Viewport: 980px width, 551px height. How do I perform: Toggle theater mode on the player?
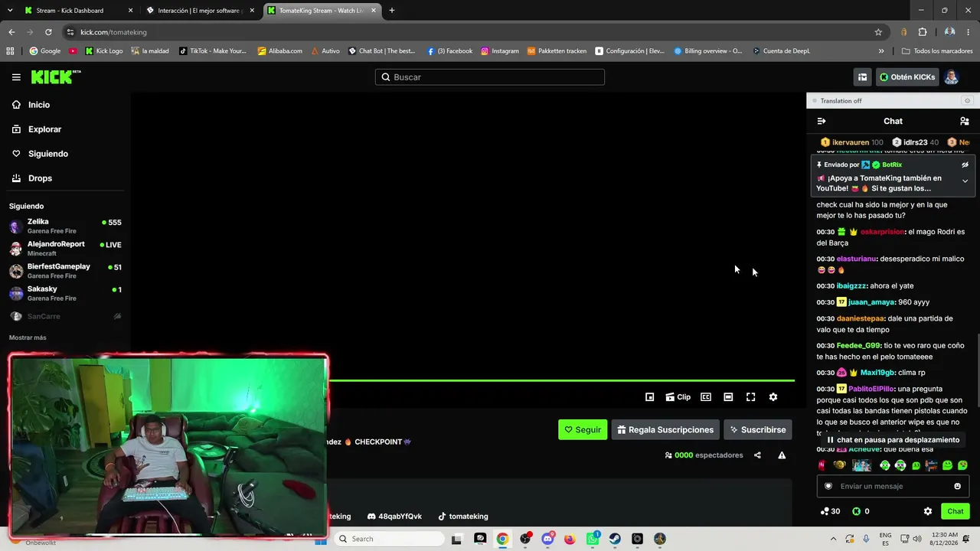point(728,397)
